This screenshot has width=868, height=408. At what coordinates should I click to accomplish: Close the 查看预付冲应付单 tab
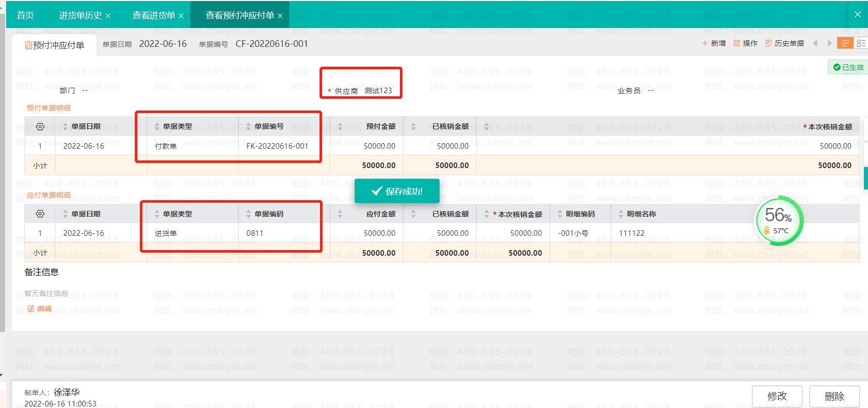[x=280, y=16]
